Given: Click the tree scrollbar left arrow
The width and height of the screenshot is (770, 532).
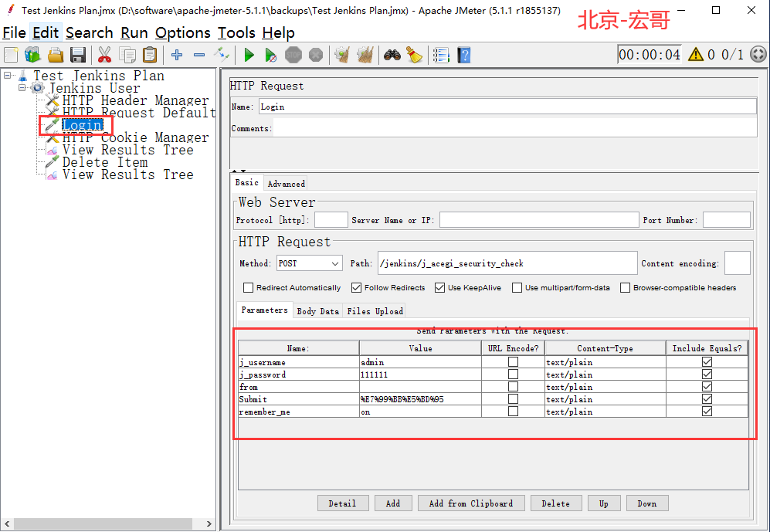Looking at the screenshot, I should coord(6,524).
